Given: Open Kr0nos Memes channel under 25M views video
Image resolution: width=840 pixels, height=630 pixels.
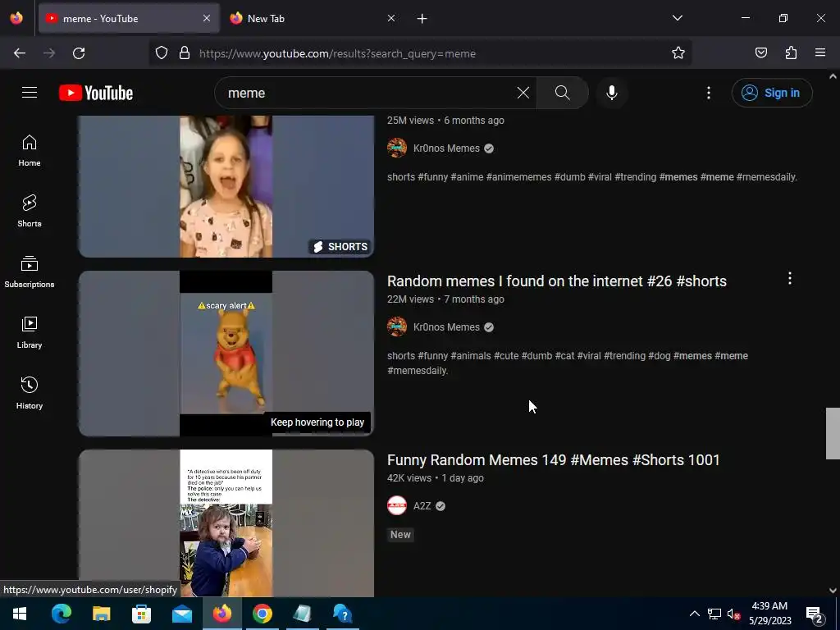Looking at the screenshot, I should pyautogui.click(x=446, y=148).
